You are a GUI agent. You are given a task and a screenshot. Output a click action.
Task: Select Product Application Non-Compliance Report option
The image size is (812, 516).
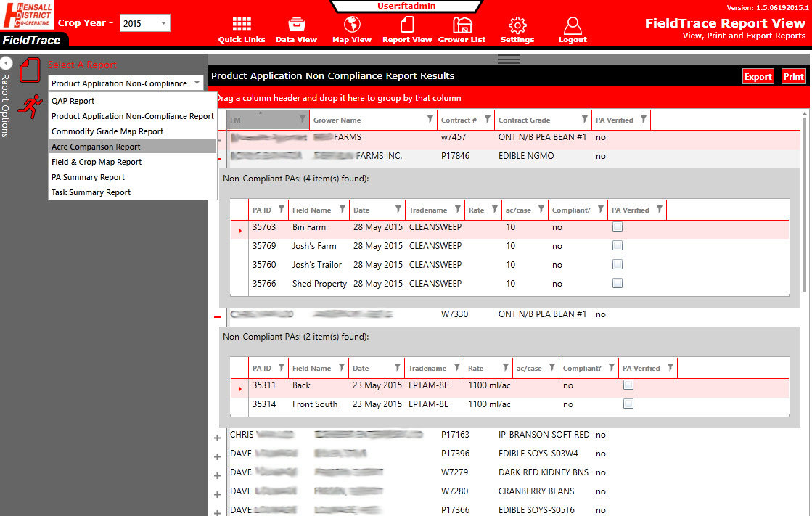[x=133, y=116]
